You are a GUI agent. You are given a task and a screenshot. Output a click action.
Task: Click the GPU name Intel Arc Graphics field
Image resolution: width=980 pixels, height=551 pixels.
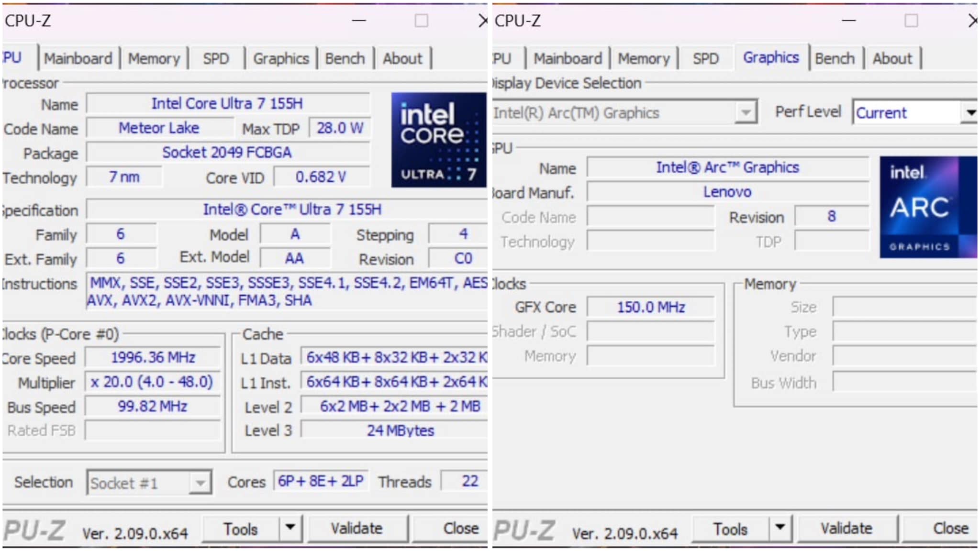(x=728, y=167)
